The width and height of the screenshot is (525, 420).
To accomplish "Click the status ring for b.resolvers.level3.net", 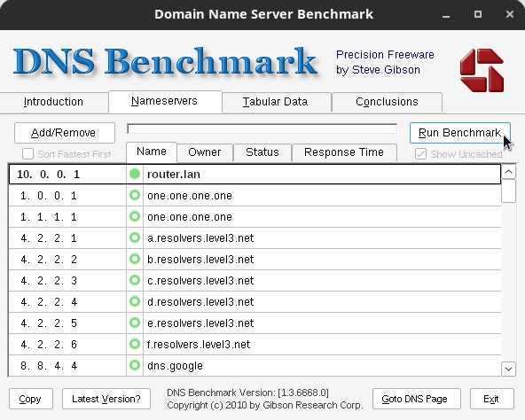I will click(135, 259).
